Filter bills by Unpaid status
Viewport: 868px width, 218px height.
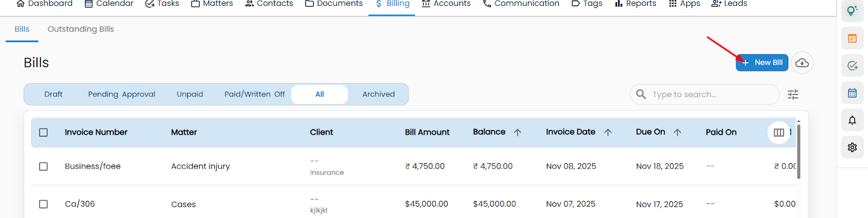pyautogui.click(x=190, y=94)
